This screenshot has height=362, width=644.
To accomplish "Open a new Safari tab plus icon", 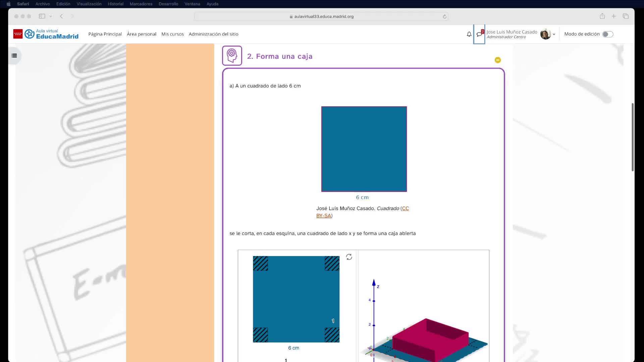I will [x=614, y=16].
